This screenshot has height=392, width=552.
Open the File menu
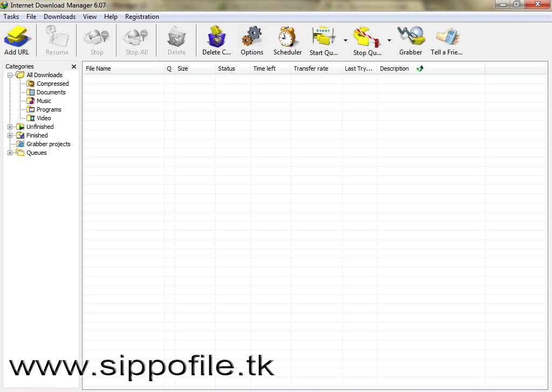[x=31, y=17]
